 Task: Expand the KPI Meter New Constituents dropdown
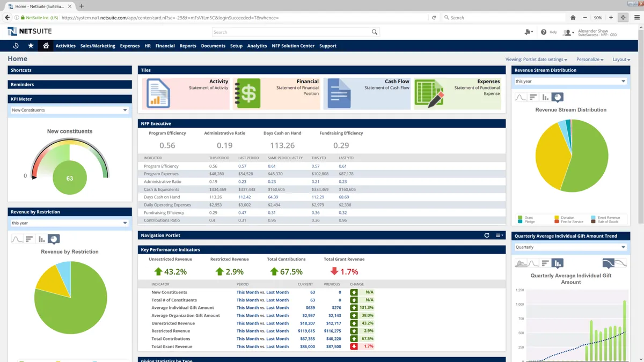tap(125, 110)
